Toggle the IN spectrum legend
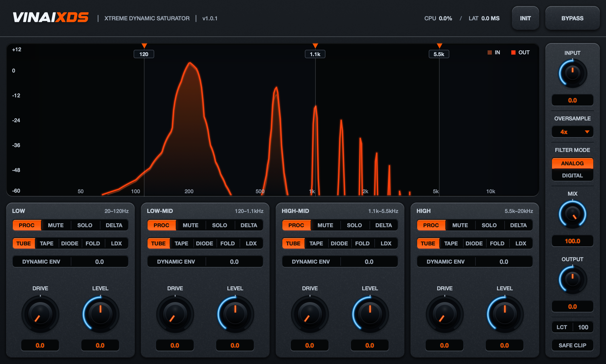Viewport: 606px width, 364px height. [494, 52]
